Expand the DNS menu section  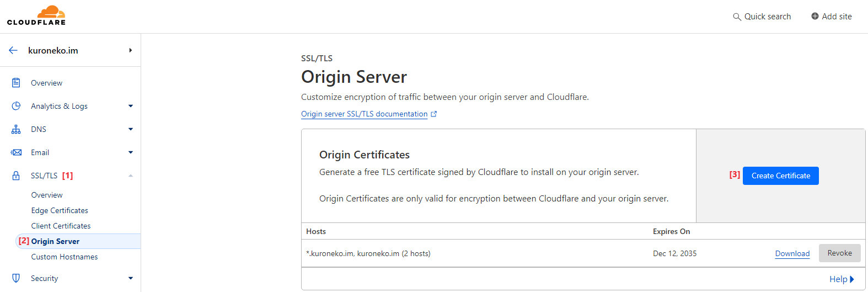[x=131, y=129]
